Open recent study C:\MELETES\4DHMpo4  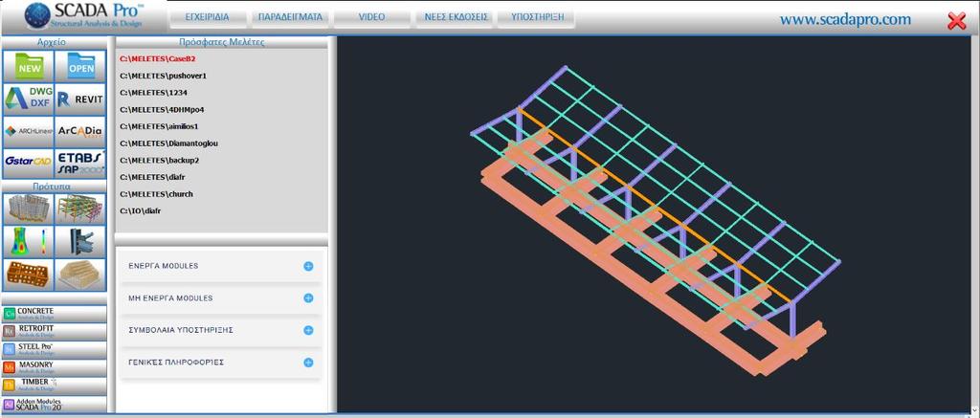[x=161, y=109]
